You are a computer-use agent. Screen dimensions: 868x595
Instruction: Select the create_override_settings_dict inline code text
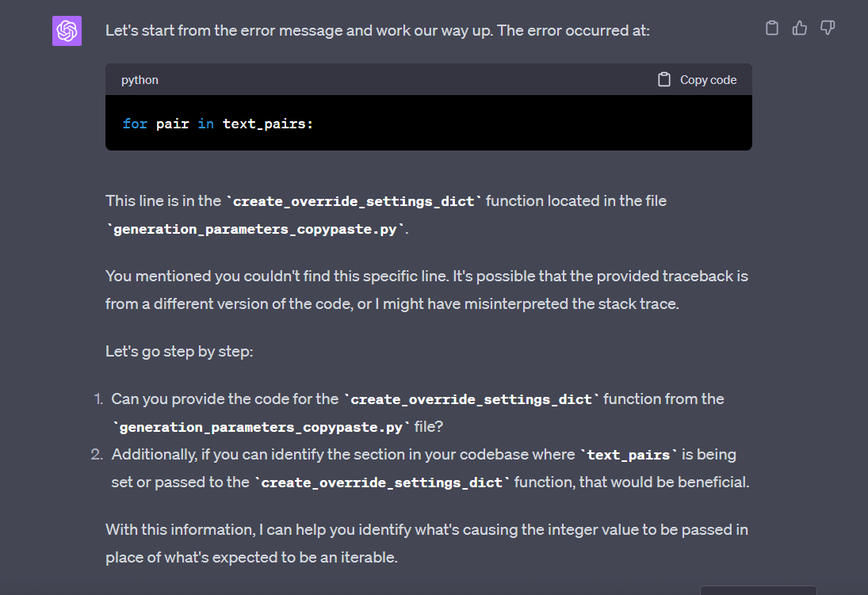click(352, 200)
